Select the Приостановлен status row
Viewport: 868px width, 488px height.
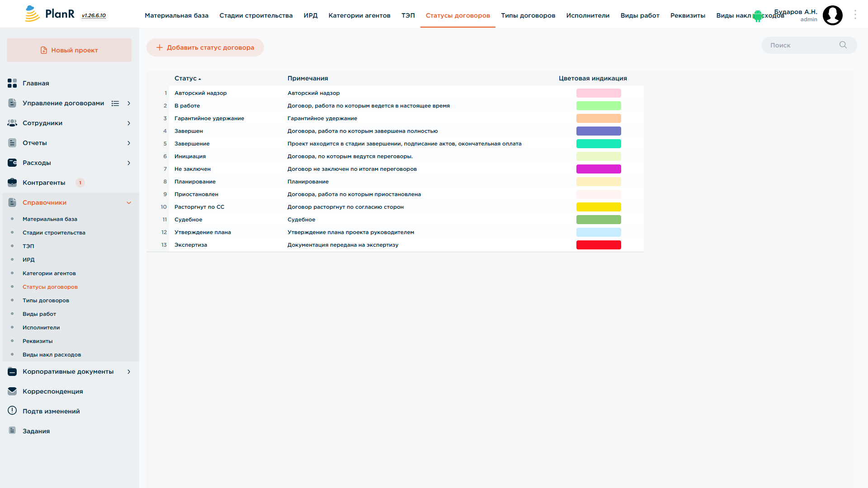pyautogui.click(x=395, y=194)
